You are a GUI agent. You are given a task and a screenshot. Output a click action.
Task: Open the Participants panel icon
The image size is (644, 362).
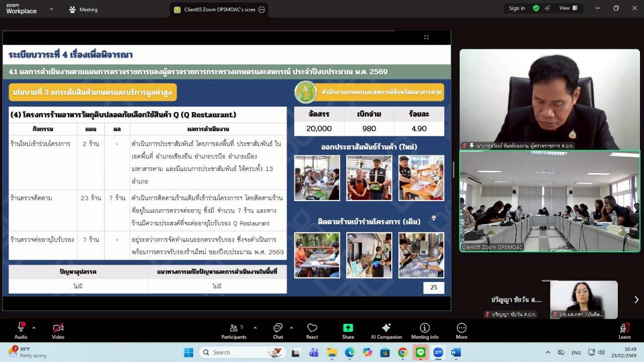233,329
